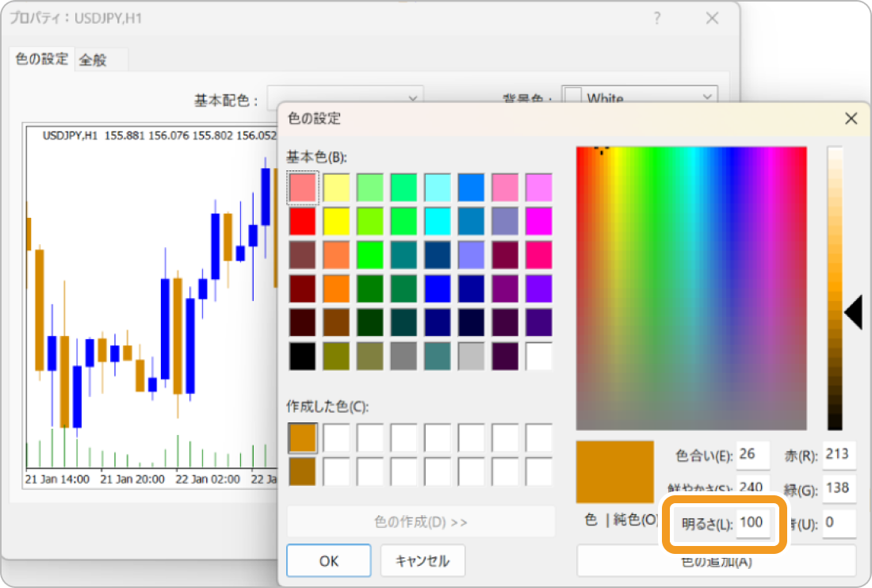Open the 基本配色 dropdown
The width and height of the screenshot is (872, 588).
click(x=346, y=97)
